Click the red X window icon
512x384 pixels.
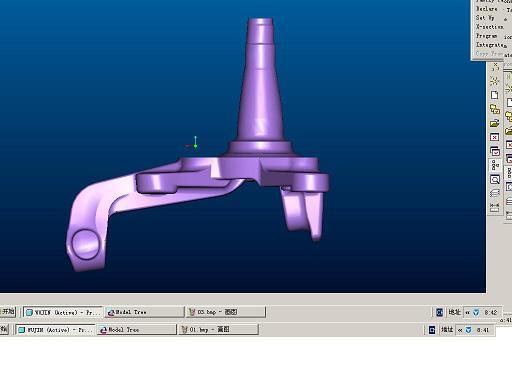pos(495,137)
